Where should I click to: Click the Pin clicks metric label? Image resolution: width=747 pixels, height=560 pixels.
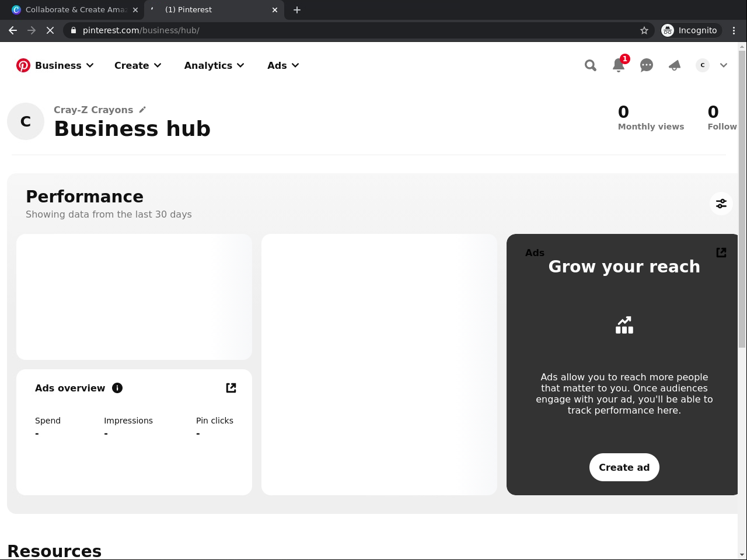tap(215, 421)
